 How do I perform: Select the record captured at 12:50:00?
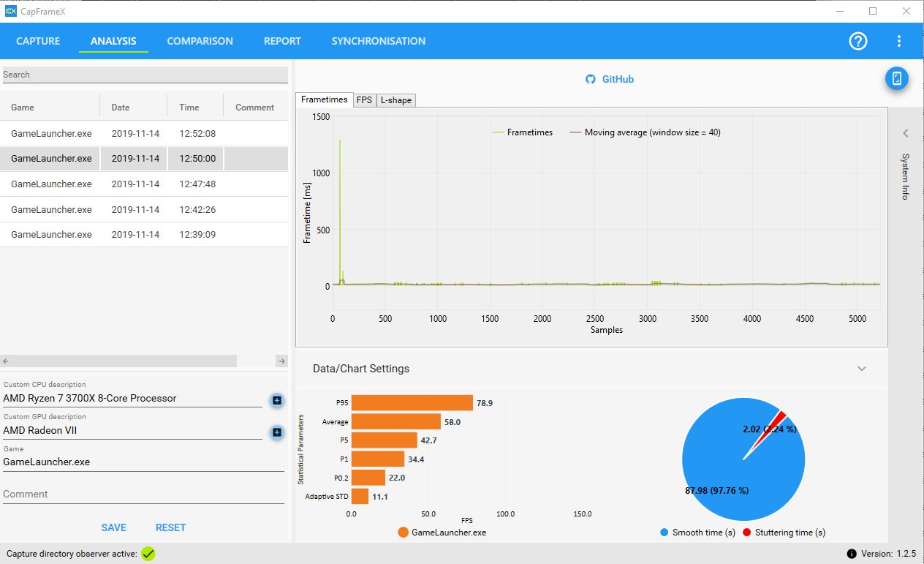(144, 158)
